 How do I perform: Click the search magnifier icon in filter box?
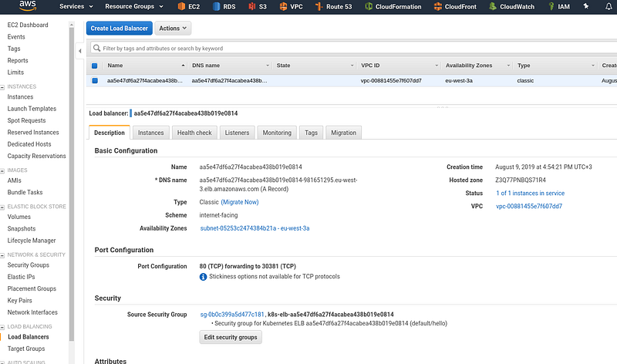pos(97,48)
